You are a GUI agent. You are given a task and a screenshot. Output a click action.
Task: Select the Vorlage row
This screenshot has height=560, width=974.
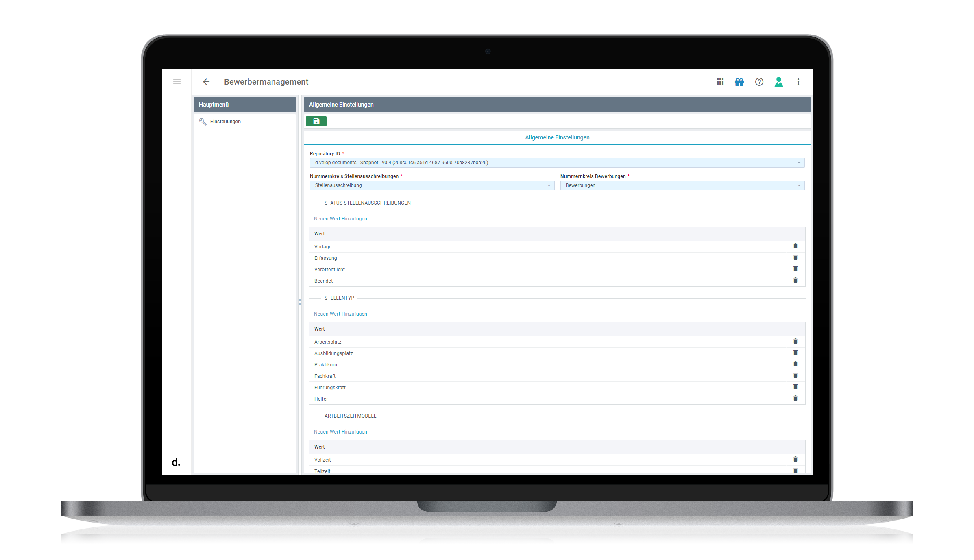[x=557, y=247]
